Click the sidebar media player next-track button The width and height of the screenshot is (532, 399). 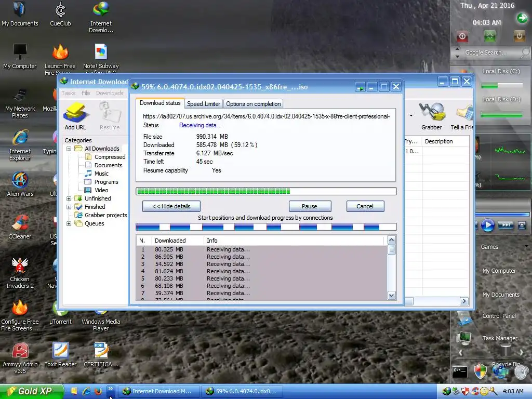506,225
